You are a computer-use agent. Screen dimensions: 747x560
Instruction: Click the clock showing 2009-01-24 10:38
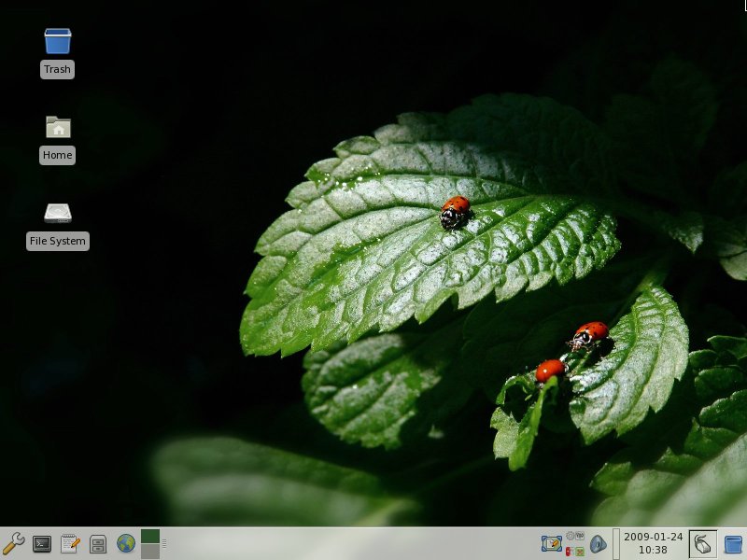[653, 543]
